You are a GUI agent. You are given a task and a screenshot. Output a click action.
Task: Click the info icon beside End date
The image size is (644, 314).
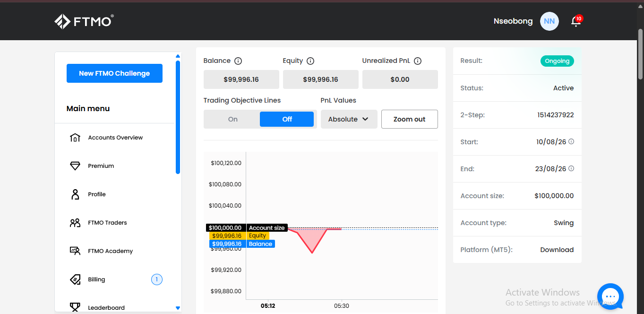coord(571,168)
